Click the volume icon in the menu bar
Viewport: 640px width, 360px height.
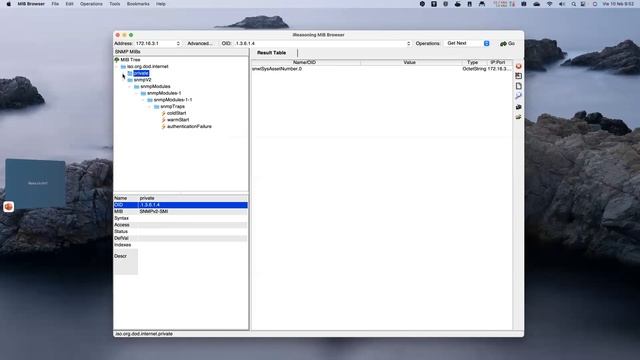coord(562,4)
